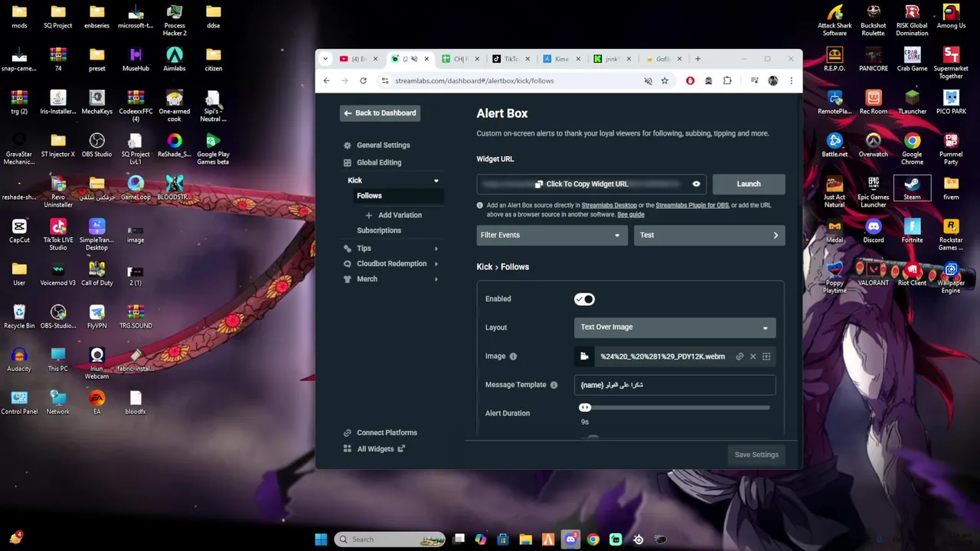Screen dimensions: 980x551
Task: Click the Message Template text field
Action: pyautogui.click(x=675, y=385)
